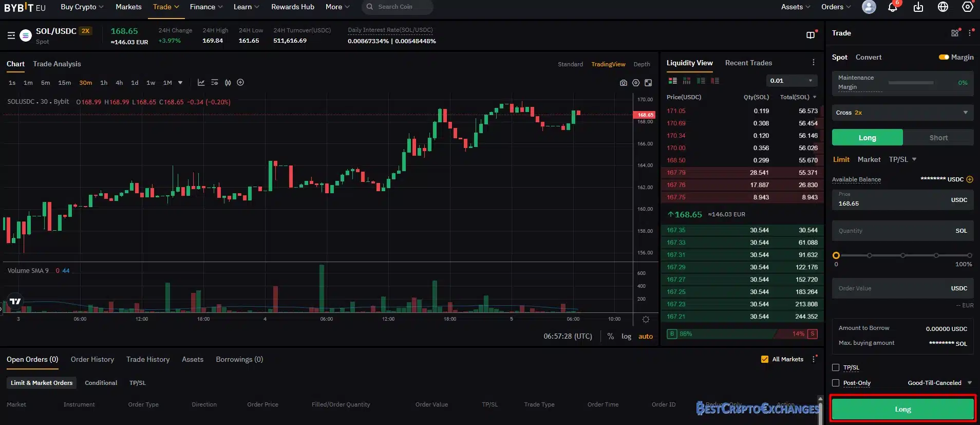Uncheck the All Markets checkbox

[x=765, y=359]
